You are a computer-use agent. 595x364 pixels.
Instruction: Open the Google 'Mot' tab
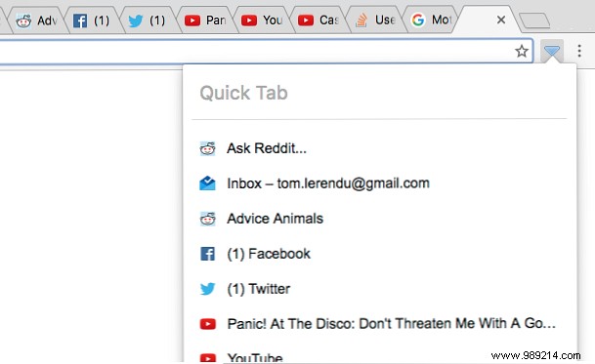point(433,20)
